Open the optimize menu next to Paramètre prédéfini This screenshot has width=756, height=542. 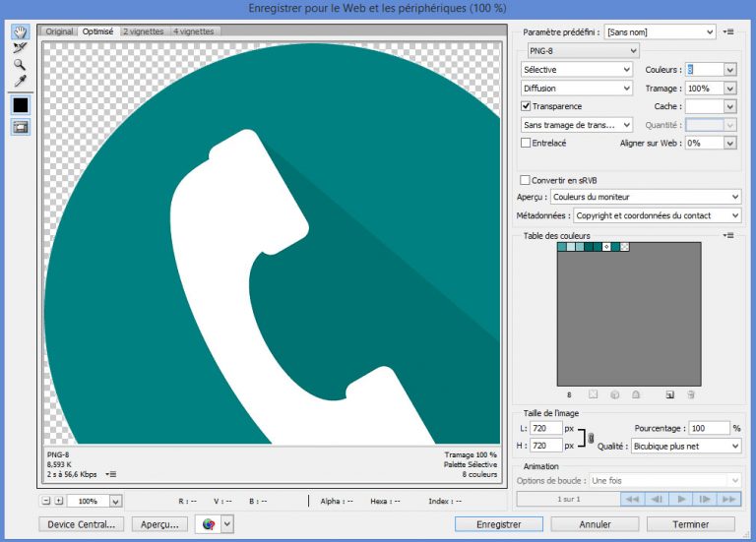point(728,31)
